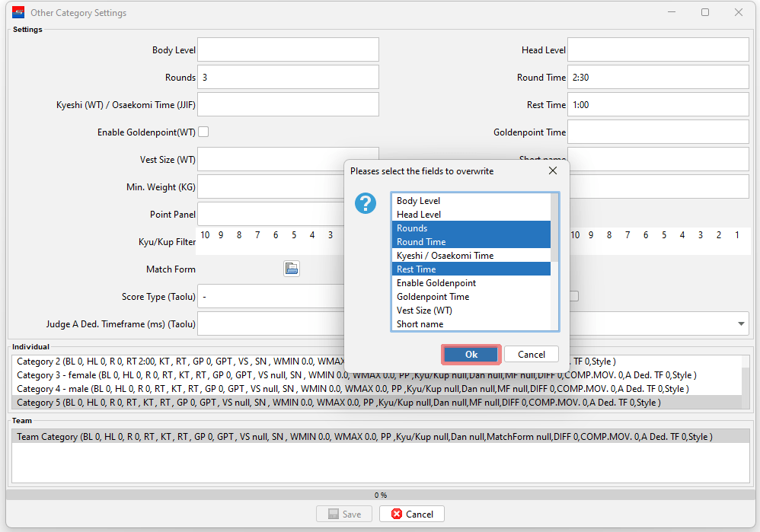Click Cancel in the overwrite dialog
This screenshot has width=760, height=532.
tap(531, 355)
